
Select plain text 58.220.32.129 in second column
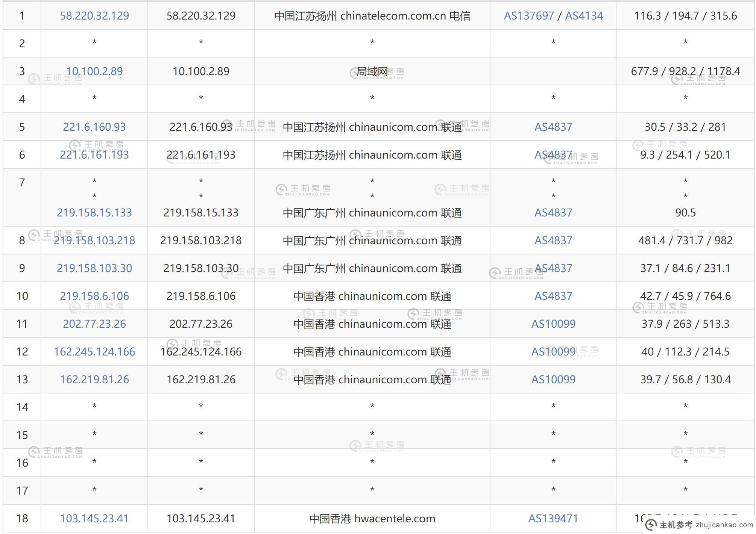point(201,16)
